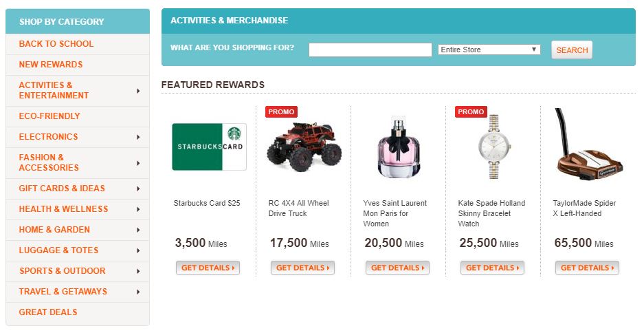Image resolution: width=644 pixels, height=333 pixels.
Task: Go to the Eco-Friendly category
Action: [49, 116]
